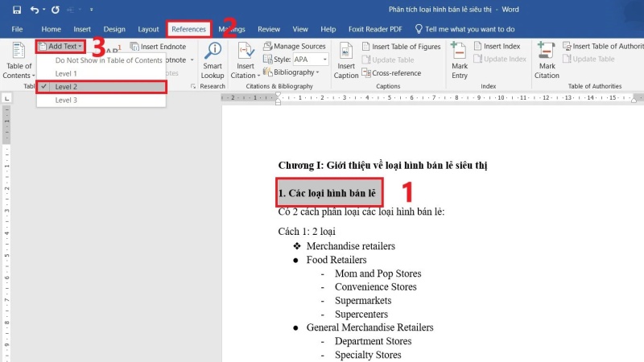Open the Undo history dropdown arrow

[44, 10]
